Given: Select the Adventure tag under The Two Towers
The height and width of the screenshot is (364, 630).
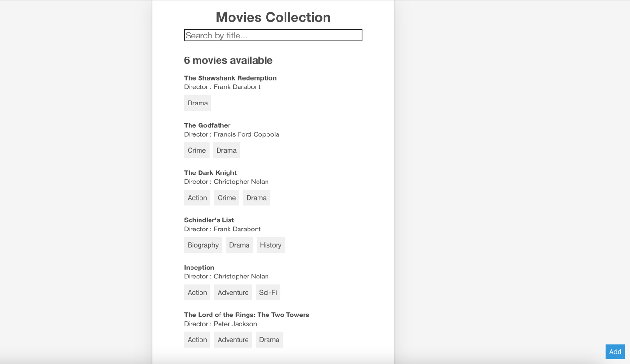Looking at the screenshot, I should tap(233, 340).
